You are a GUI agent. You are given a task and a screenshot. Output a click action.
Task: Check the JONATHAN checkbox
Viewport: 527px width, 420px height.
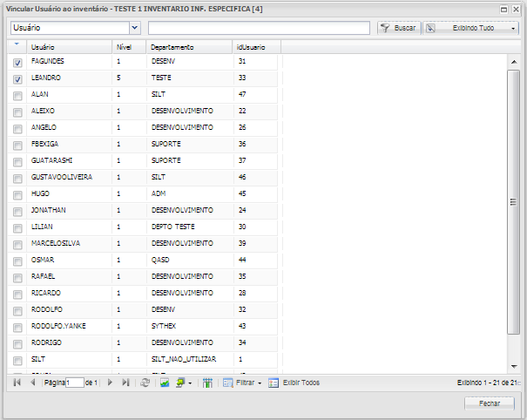(17, 212)
